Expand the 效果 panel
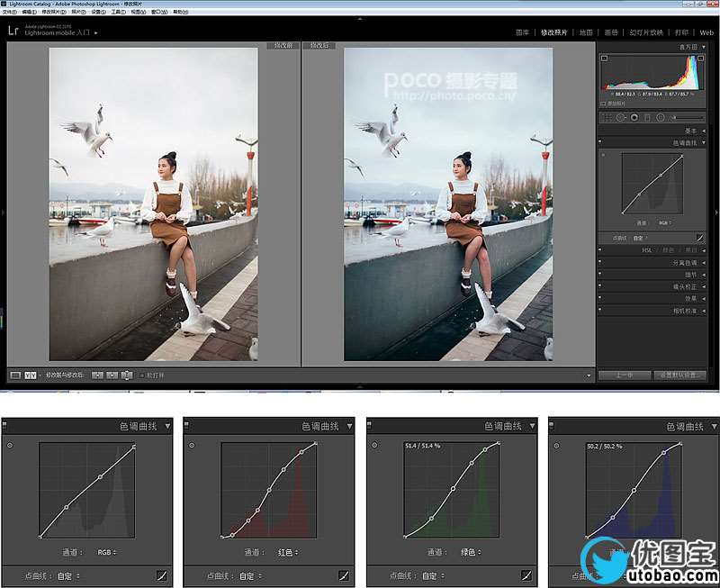 coord(704,299)
